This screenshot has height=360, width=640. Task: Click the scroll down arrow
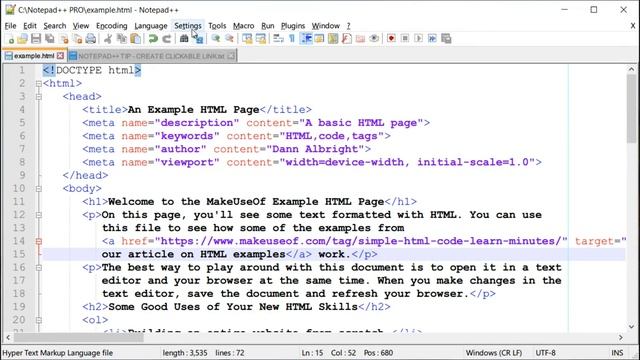click(x=631, y=327)
